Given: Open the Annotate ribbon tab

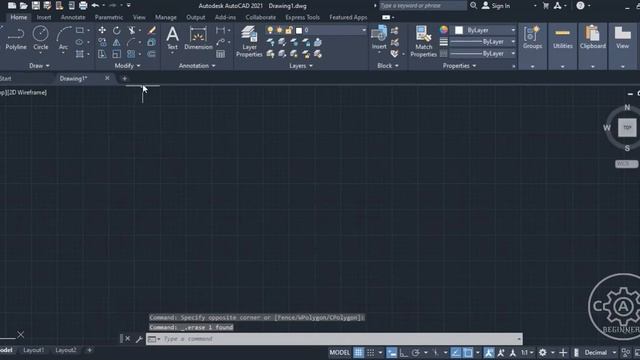Looking at the screenshot, I should (73, 18).
